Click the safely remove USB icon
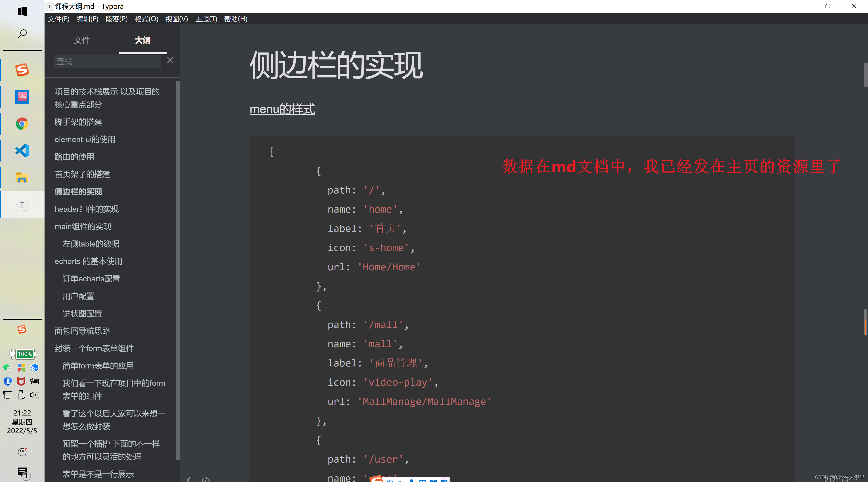868x482 pixels. [21, 395]
